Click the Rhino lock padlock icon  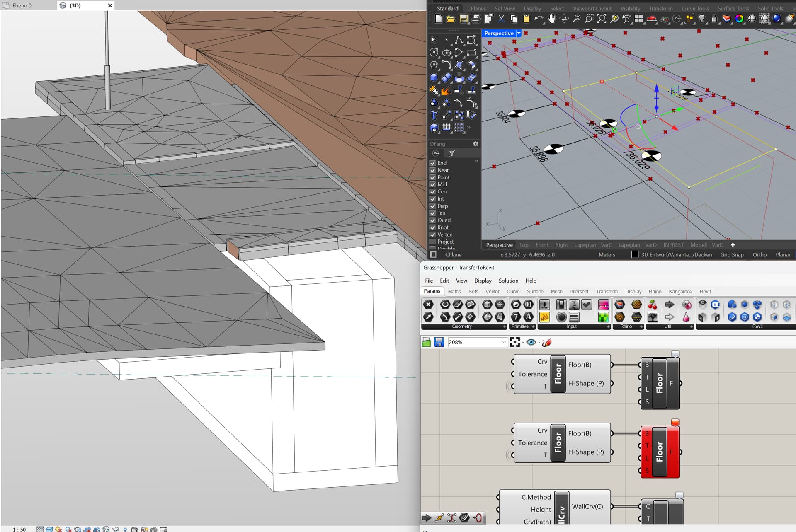(714, 19)
